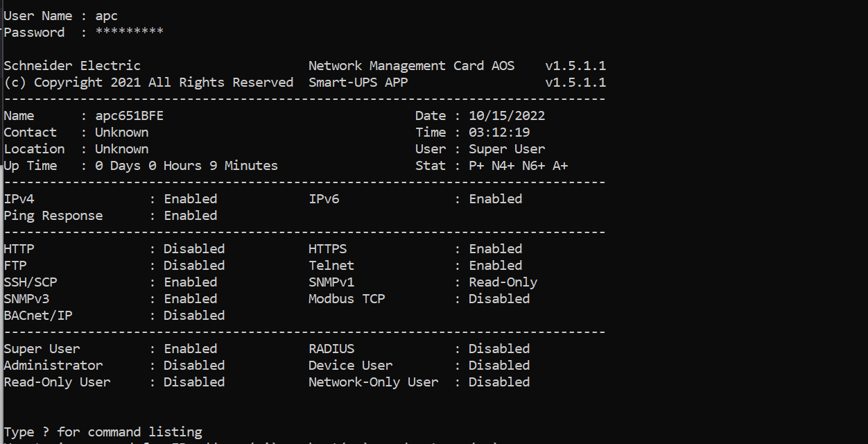Click the Network-Only User Disabled status
This screenshot has width=868, height=444.
click(499, 382)
